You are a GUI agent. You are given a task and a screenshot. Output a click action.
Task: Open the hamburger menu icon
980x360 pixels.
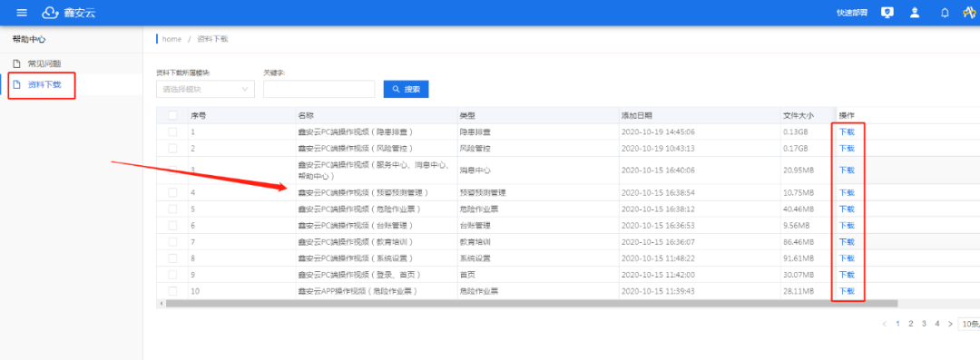click(x=22, y=13)
